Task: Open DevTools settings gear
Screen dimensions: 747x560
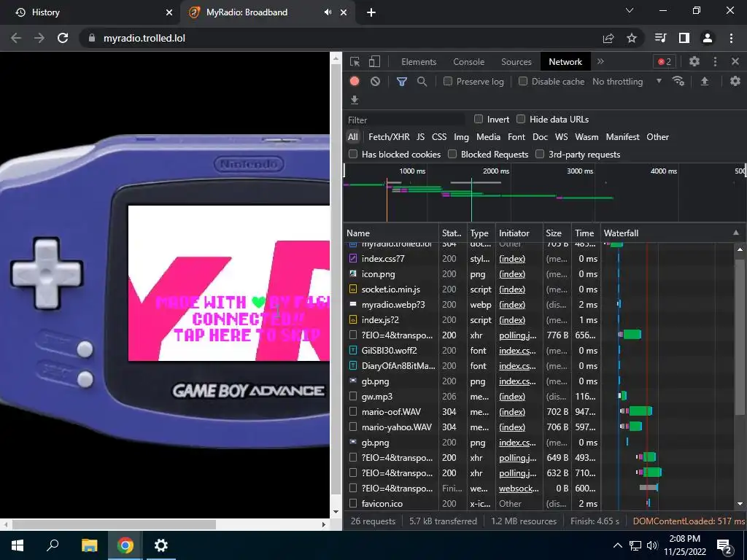Action: pos(694,61)
